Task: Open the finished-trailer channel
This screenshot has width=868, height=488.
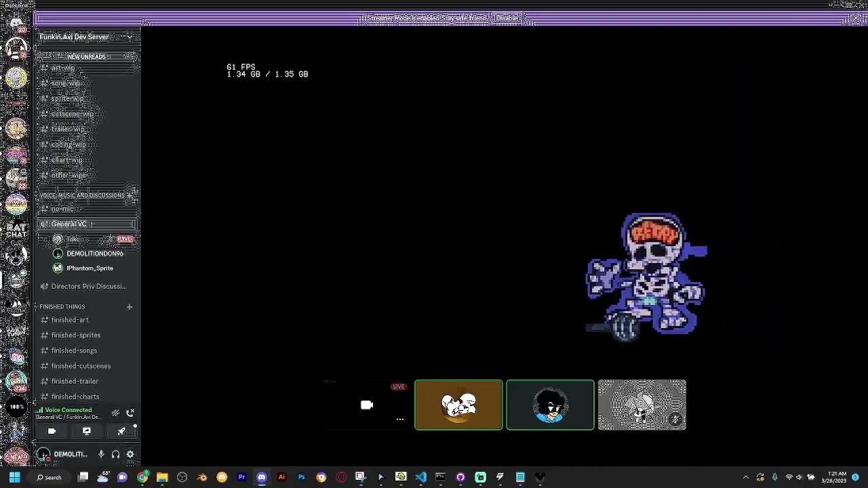Action: [75, 382]
